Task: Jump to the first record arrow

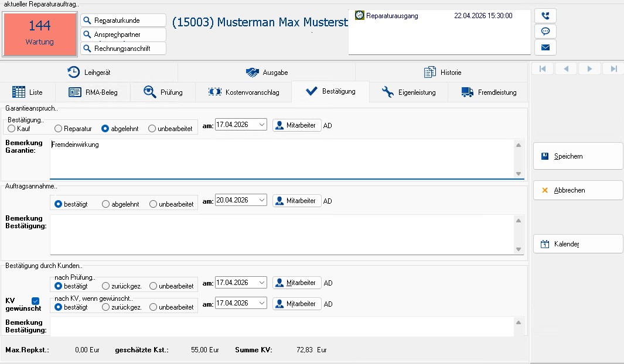Action: point(543,69)
